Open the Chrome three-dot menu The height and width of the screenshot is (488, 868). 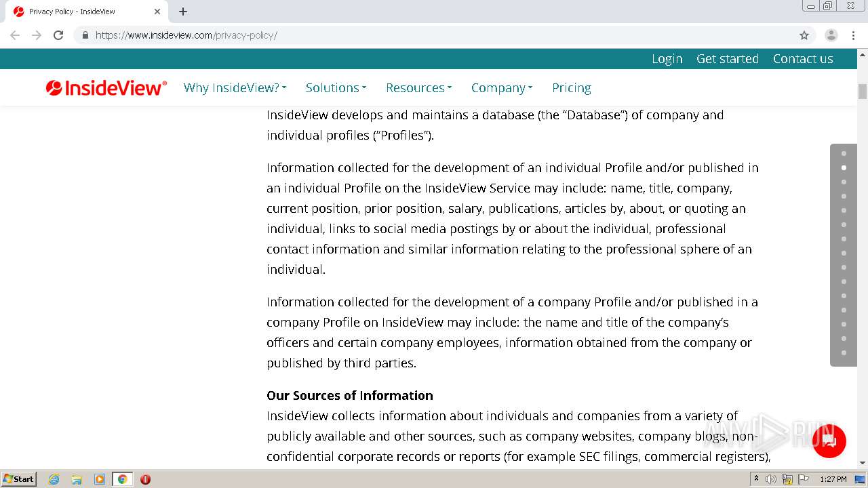pyautogui.click(x=853, y=35)
